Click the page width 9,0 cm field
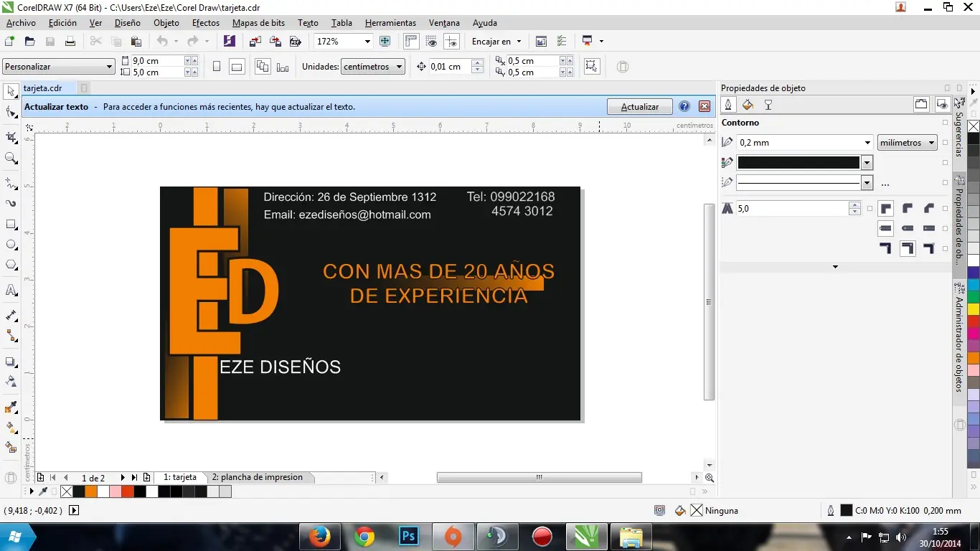The width and height of the screenshot is (980, 551). pyautogui.click(x=157, y=61)
